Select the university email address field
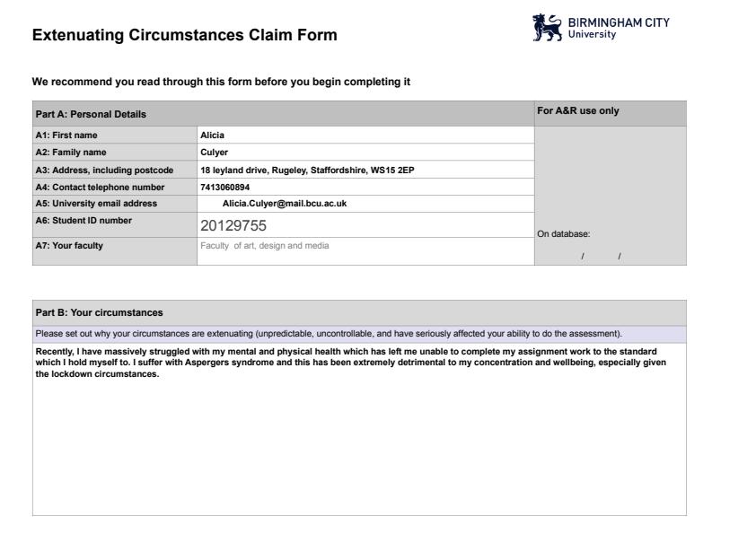The image size is (756, 534). point(365,204)
